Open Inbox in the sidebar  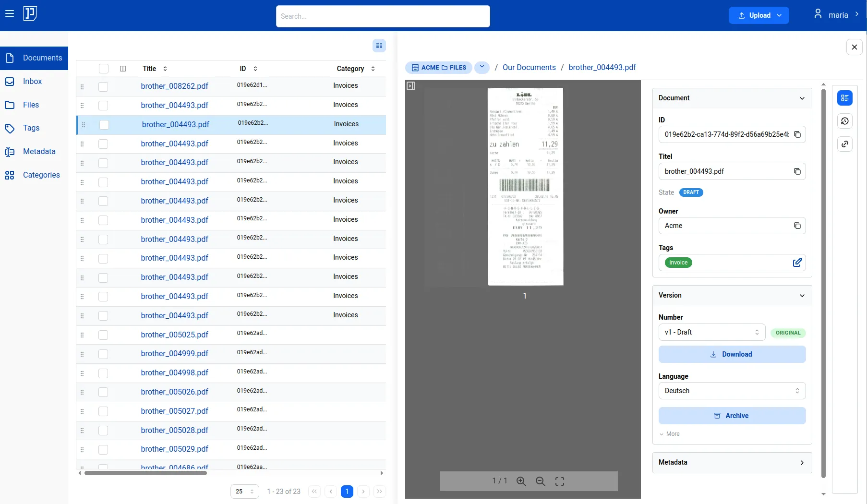click(34, 82)
